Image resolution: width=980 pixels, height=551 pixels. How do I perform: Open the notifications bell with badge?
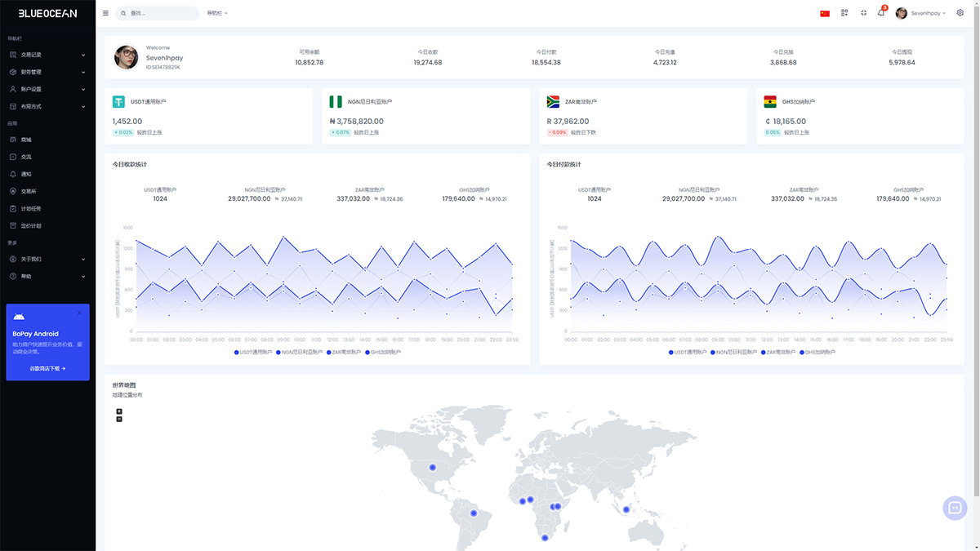point(881,12)
